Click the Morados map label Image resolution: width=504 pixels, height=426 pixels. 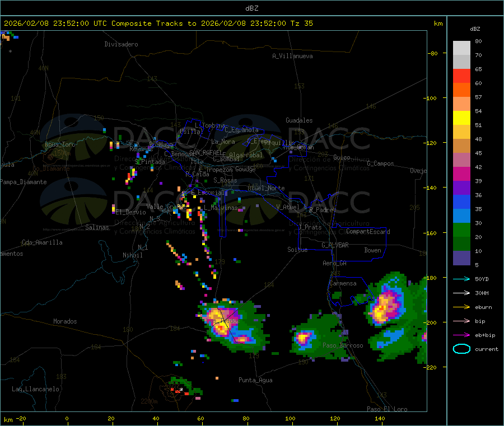click(x=65, y=321)
